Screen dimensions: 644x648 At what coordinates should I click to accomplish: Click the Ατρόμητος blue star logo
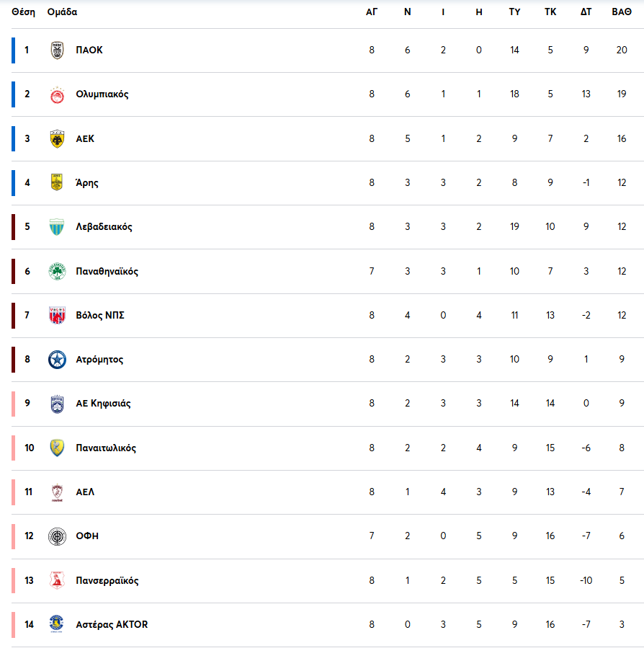(x=57, y=360)
